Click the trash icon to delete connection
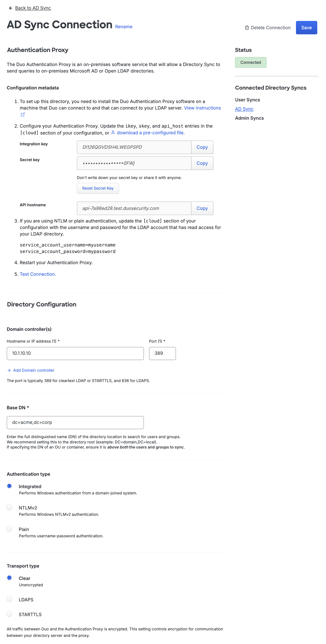Image resolution: width=326 pixels, height=644 pixels. [247, 28]
